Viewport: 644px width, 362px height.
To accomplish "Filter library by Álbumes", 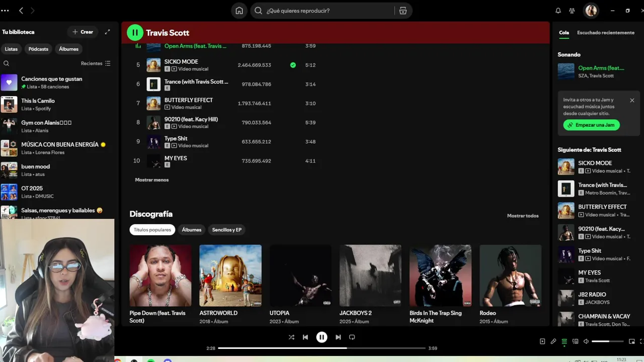I will [68, 49].
